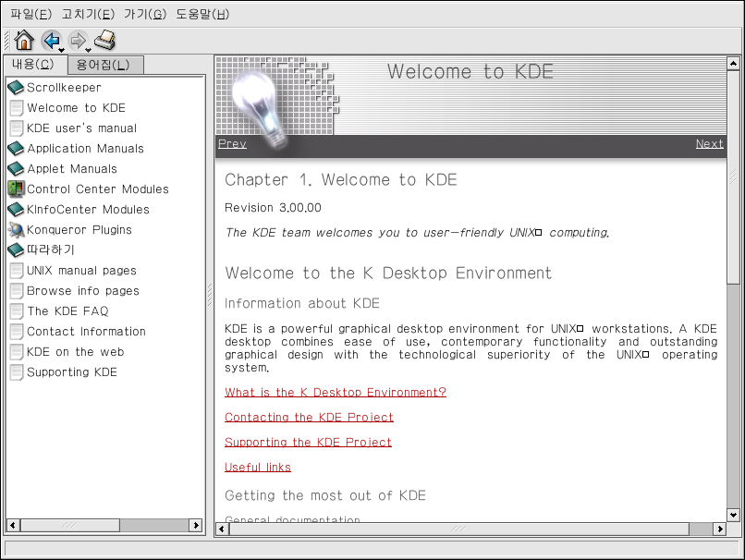Click the Konqueror Plugins icon
Viewport: 745px width, 560px height.
point(16,230)
